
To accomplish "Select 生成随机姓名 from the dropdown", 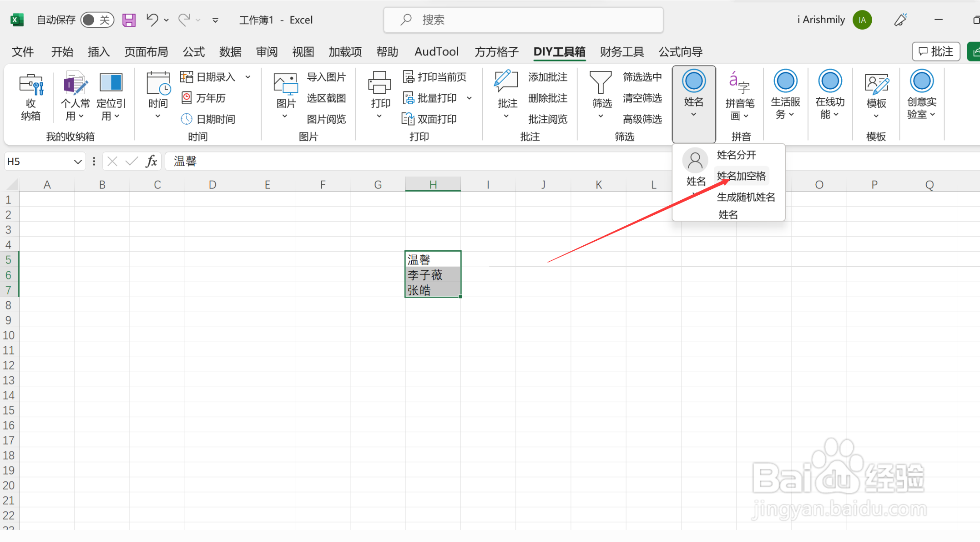I will (746, 197).
